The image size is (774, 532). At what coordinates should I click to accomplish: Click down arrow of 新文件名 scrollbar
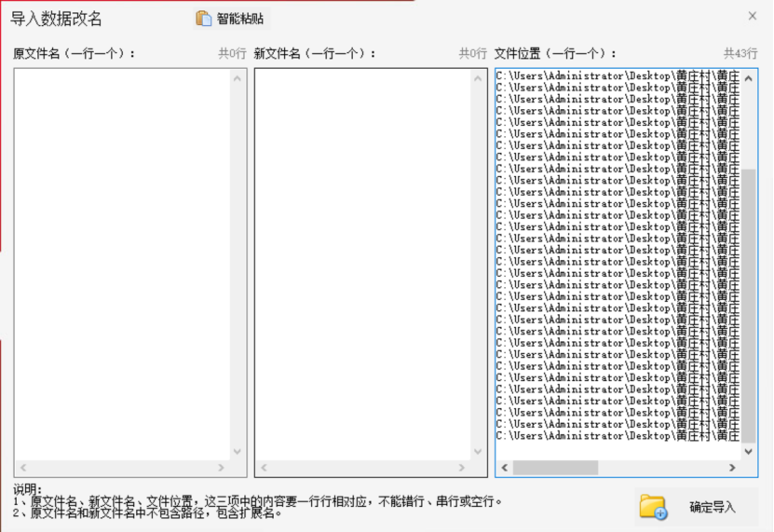coord(478,451)
